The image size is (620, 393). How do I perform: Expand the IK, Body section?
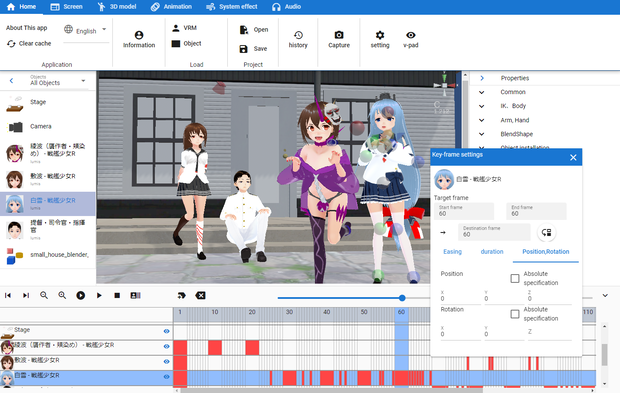click(482, 106)
